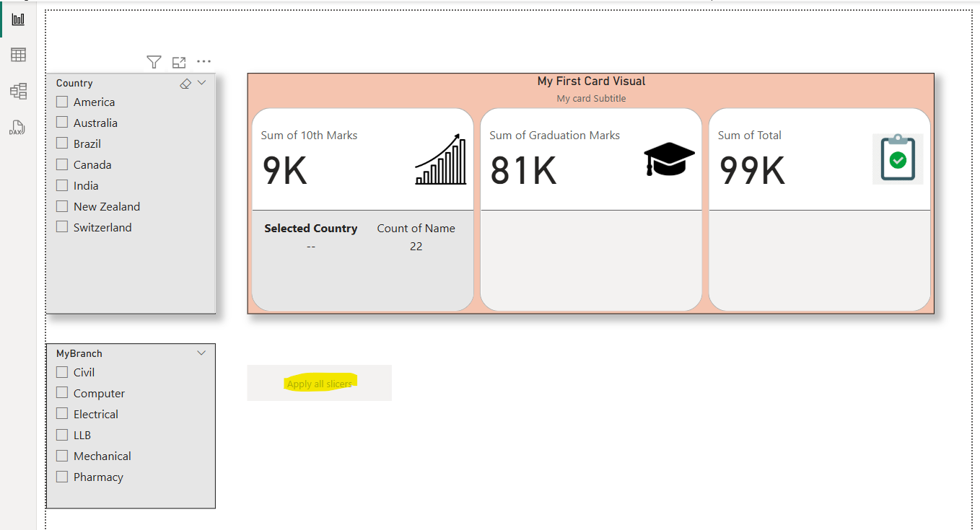Image resolution: width=980 pixels, height=530 pixels.
Task: Check the India checkbox in the Country slicer
Action: tap(62, 185)
